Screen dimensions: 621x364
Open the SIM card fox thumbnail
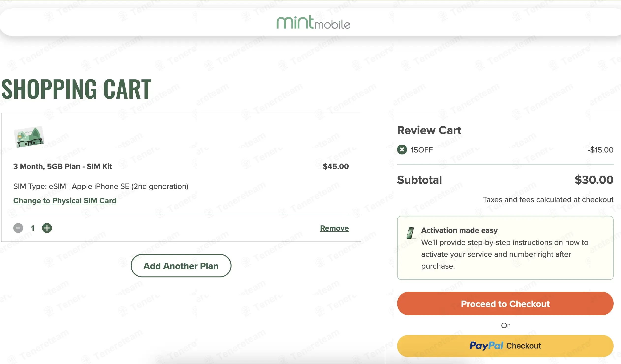pos(29,137)
